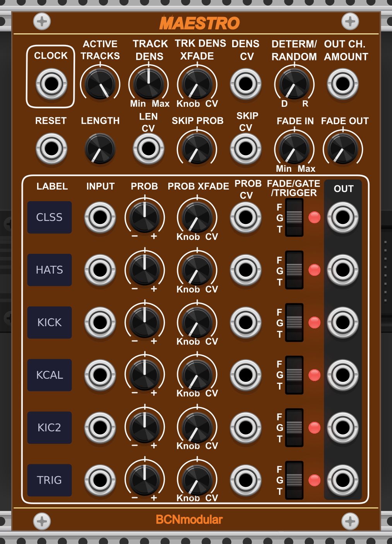Viewport: 392px width, 544px height.
Task: Click the FADE IN knob
Action: coord(294,149)
